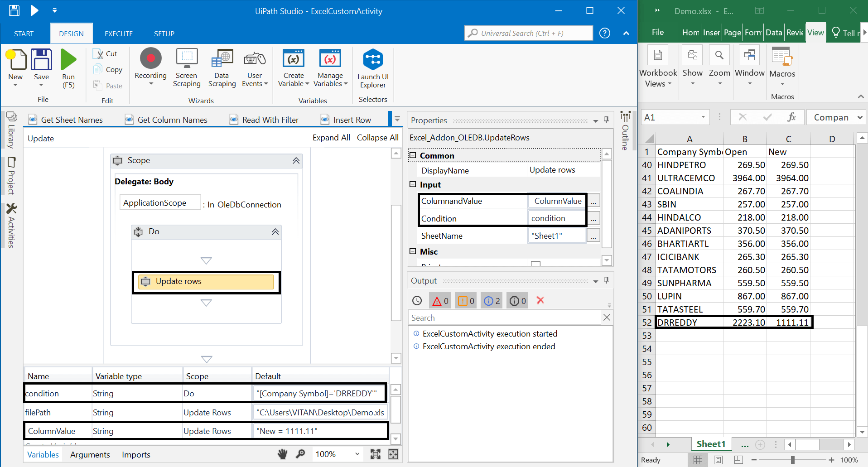
Task: Open the Get Sheet Names tab
Action: coord(66,120)
